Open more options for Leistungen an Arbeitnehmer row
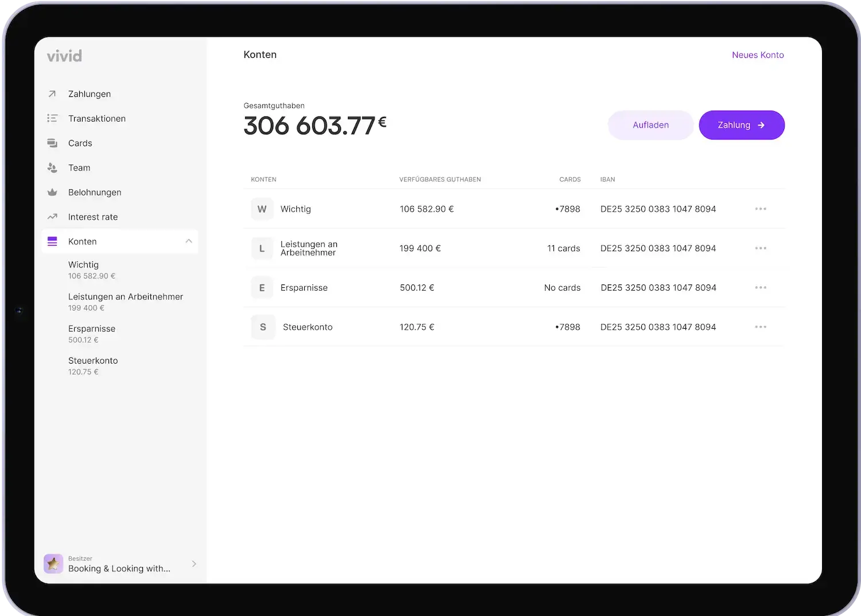Screen dimensions: 861x616 pos(761,248)
